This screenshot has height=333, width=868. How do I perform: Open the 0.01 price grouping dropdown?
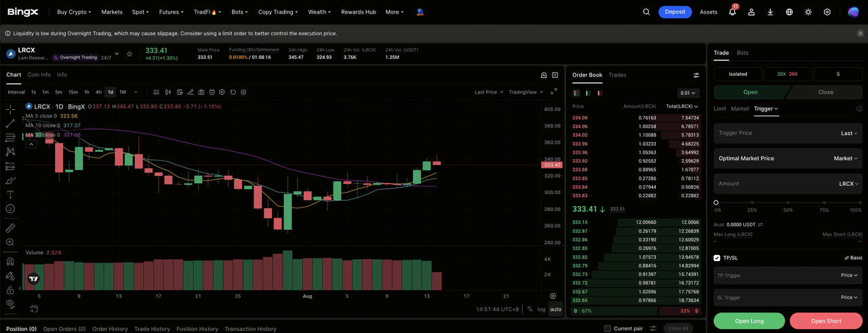pos(688,93)
